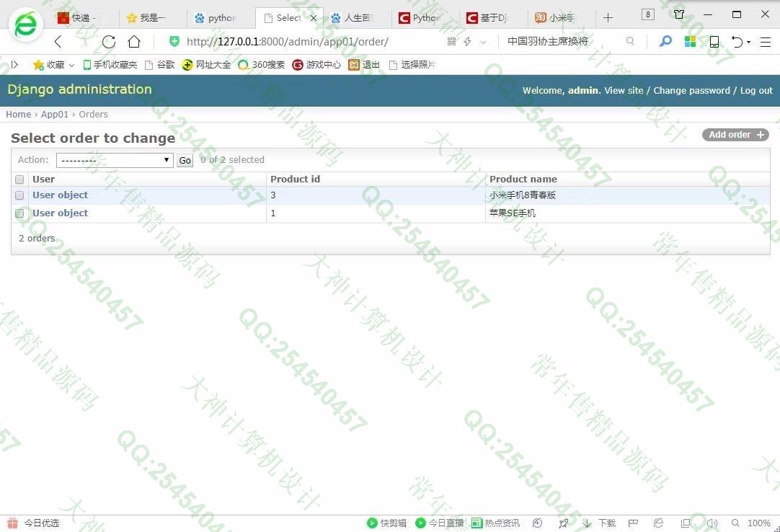This screenshot has width=780, height=532.
Task: Click the View site link
Action: (x=624, y=91)
